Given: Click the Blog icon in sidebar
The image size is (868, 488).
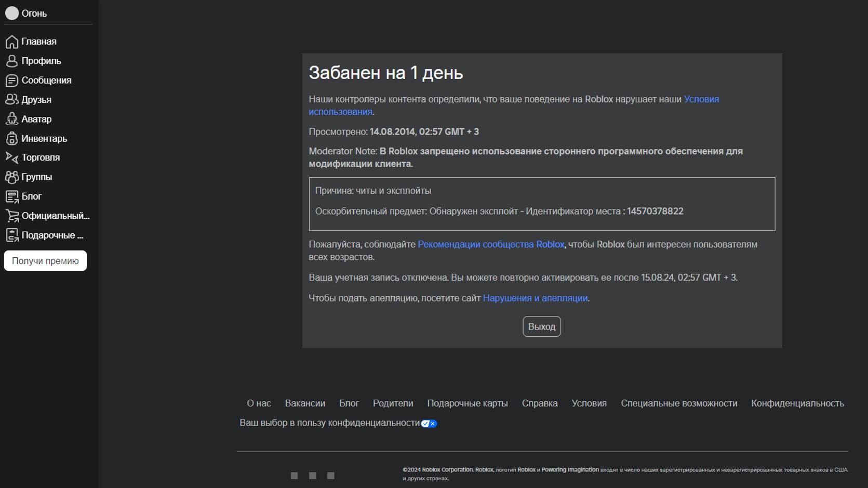Looking at the screenshot, I should pos(11,196).
